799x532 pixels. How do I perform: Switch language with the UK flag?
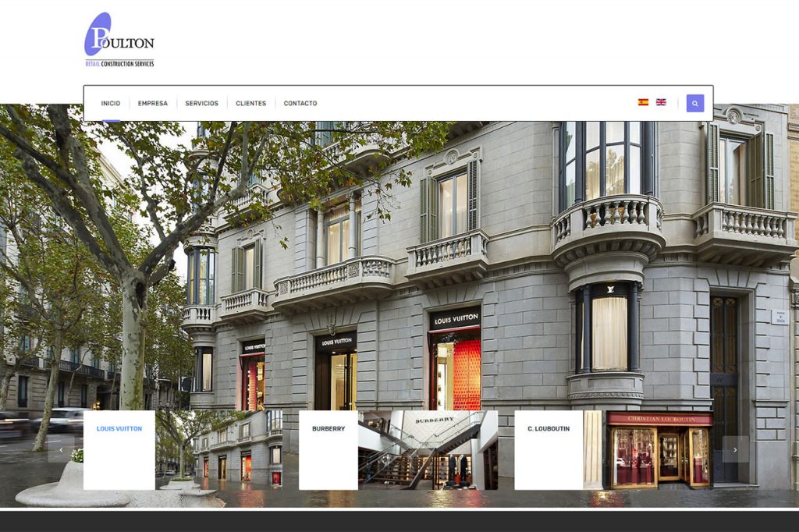(x=661, y=102)
